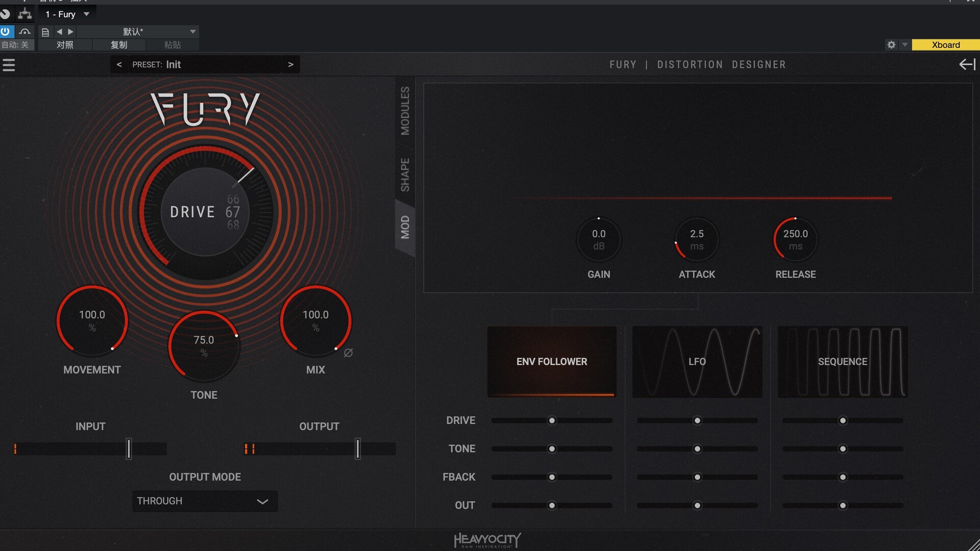Open the host preset document icon
This screenshot has height=551, width=980.
point(45,32)
